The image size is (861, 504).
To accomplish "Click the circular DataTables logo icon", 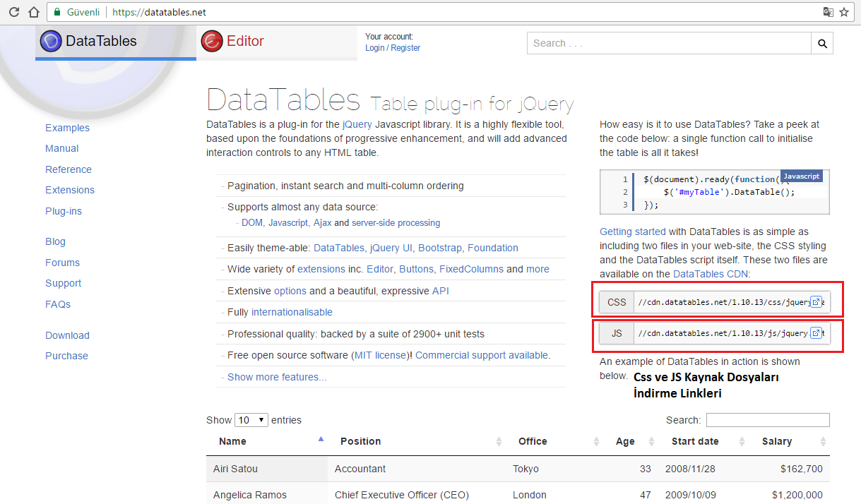I will point(50,41).
